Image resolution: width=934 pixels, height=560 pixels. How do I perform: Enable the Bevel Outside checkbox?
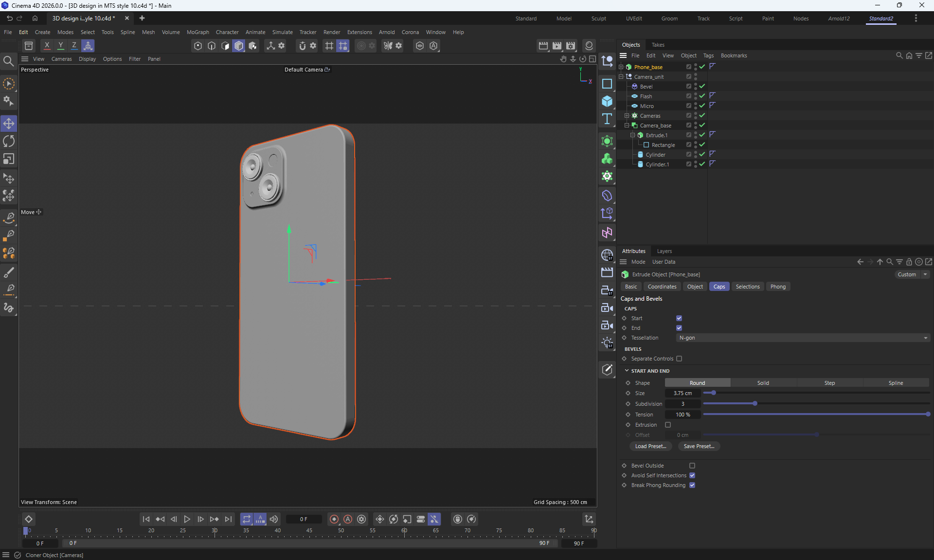pos(692,466)
